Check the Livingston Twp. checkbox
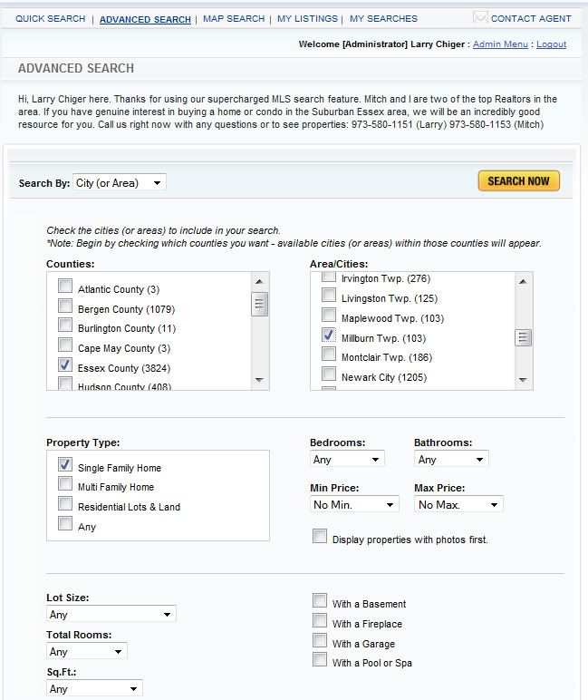 [x=329, y=295]
